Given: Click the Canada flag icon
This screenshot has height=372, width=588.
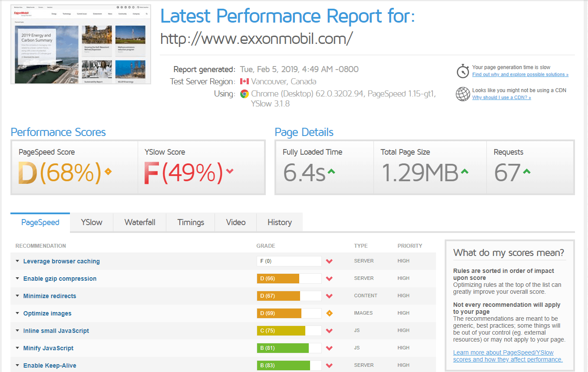Looking at the screenshot, I should click(x=244, y=81).
